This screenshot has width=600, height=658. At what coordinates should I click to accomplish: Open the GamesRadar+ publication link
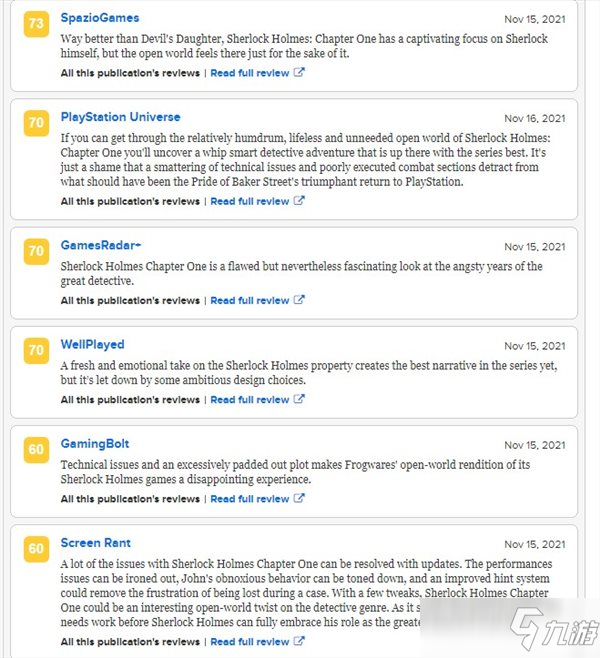tap(101, 245)
